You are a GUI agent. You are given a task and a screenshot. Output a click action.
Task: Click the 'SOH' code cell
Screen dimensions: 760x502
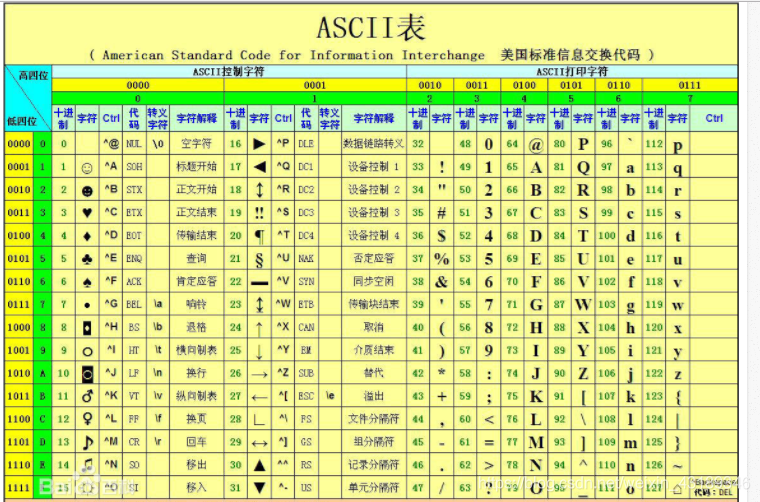[134, 167]
